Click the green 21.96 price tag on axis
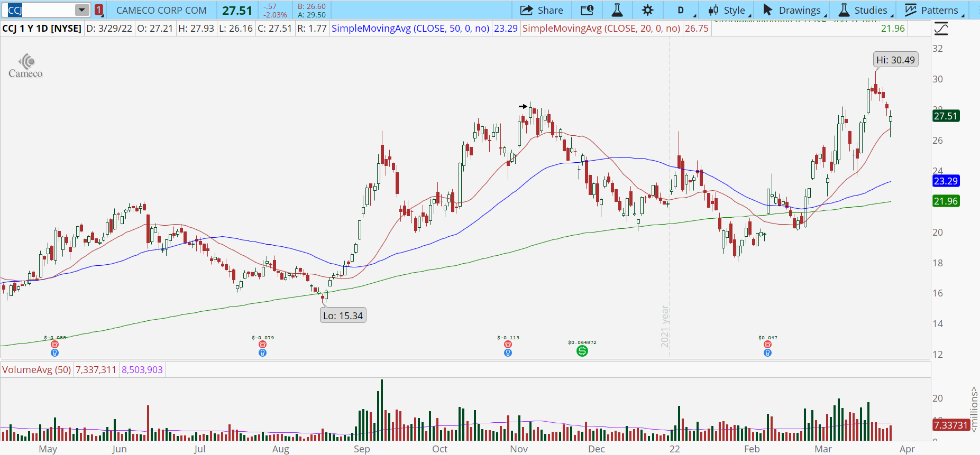 [946, 201]
